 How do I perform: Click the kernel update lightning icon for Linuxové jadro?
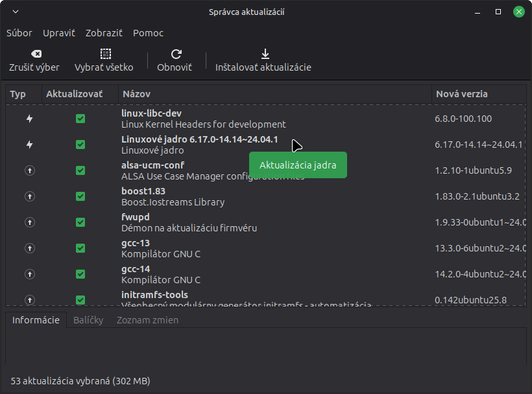coord(29,145)
